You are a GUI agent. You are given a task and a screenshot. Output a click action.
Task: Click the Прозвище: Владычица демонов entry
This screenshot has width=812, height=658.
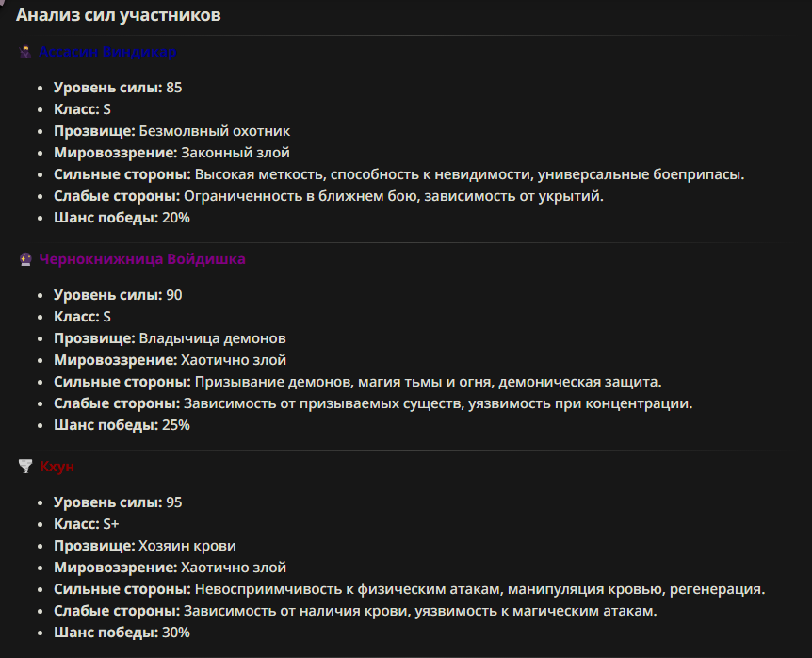[x=170, y=338]
